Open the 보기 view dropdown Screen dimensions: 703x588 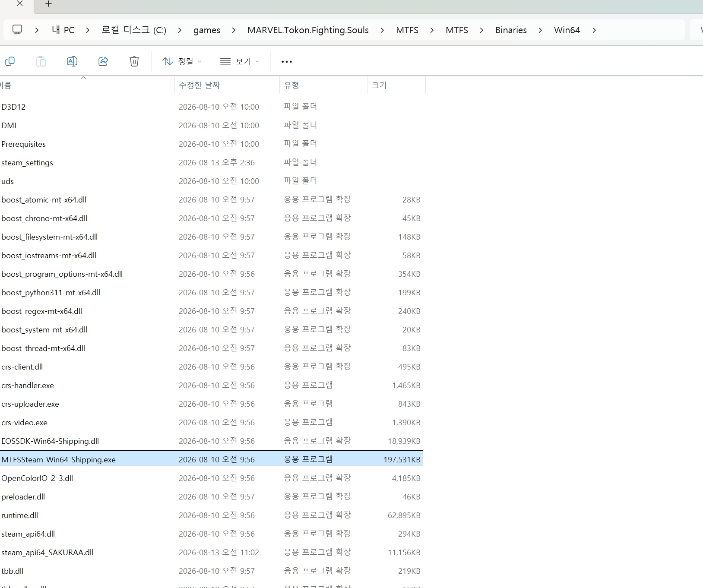[240, 61]
